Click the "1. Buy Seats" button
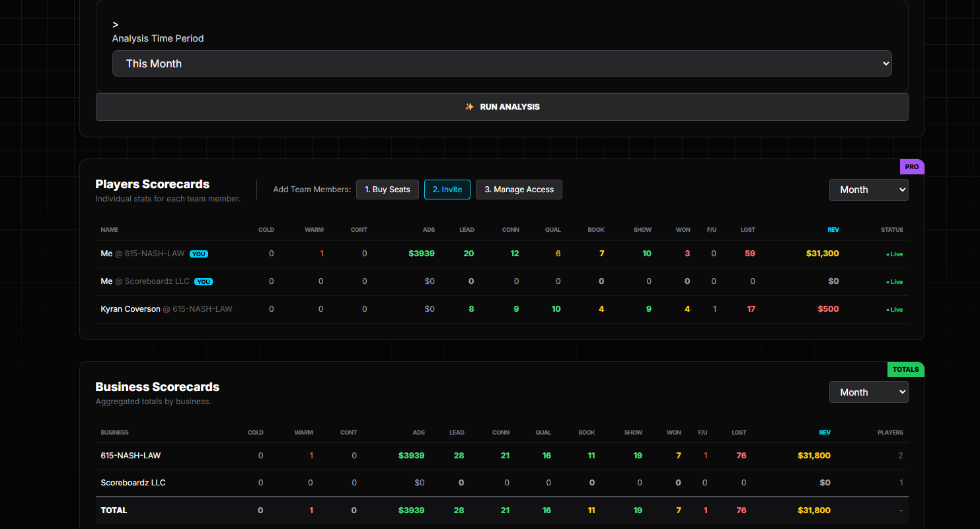The width and height of the screenshot is (980, 529). click(387, 190)
